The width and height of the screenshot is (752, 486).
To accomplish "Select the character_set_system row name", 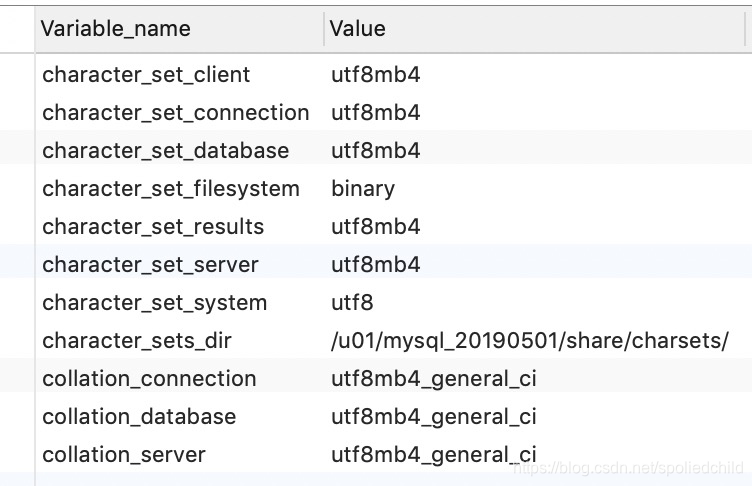I will tap(154, 303).
